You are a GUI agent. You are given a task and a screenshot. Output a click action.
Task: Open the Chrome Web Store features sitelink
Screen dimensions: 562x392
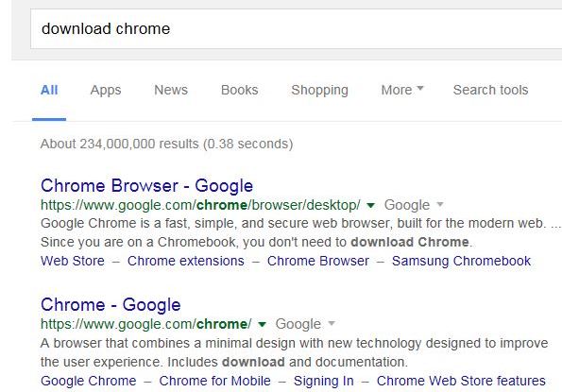(x=461, y=381)
